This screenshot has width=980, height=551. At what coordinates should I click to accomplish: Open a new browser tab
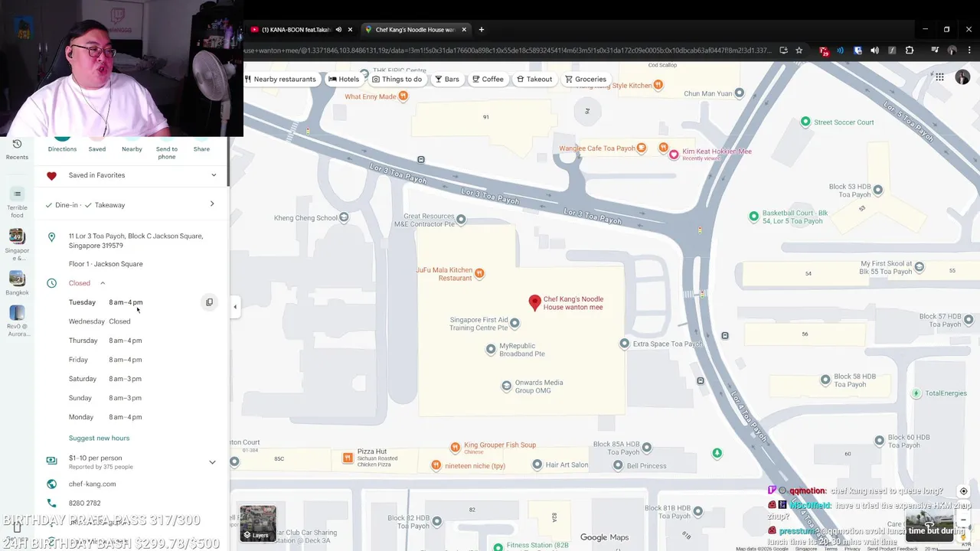click(x=482, y=30)
